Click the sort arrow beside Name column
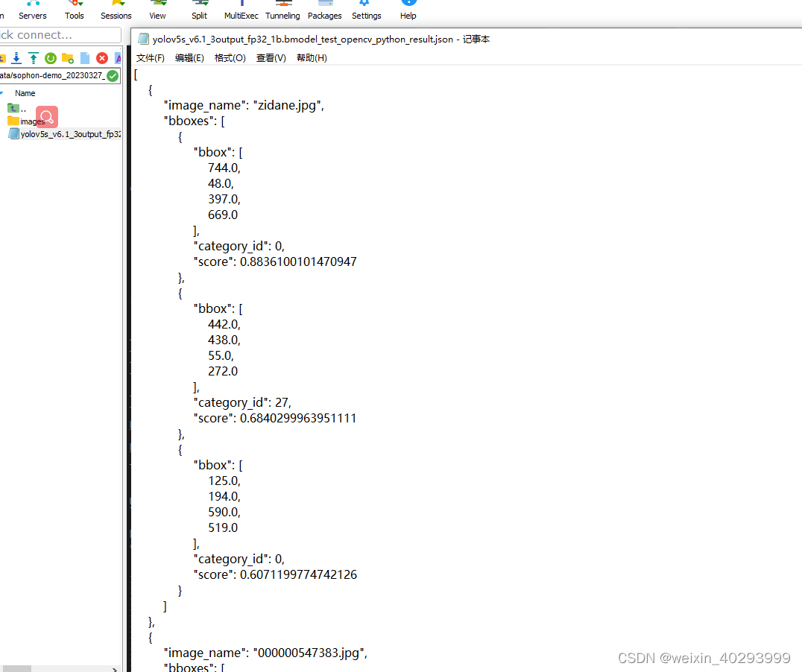 point(2,93)
